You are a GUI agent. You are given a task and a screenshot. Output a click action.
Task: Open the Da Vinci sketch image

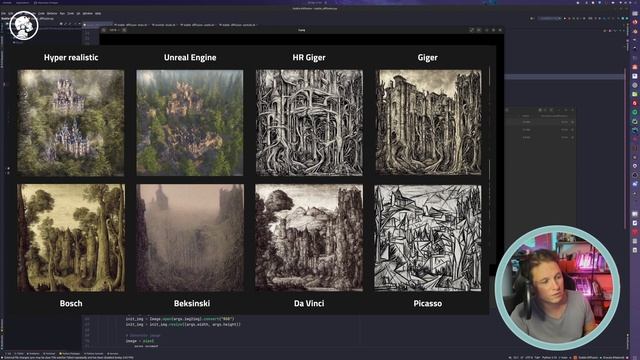click(309, 238)
